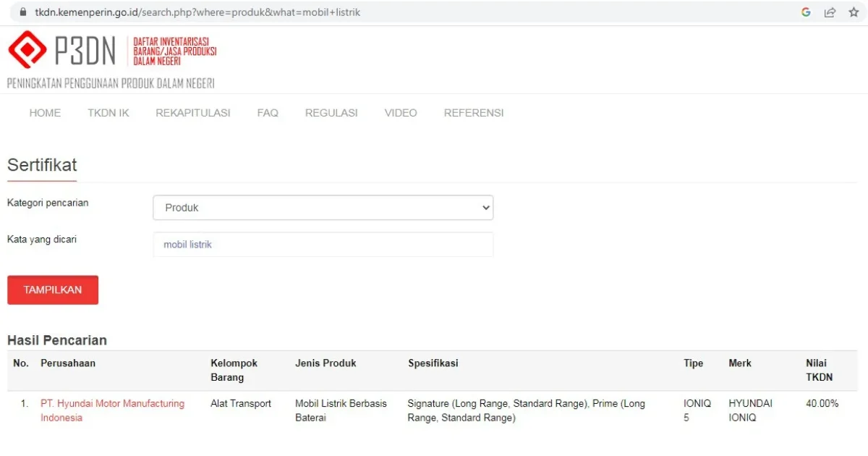Click the Kata yang dicari search field
This screenshot has height=456, width=868.
tap(322, 244)
